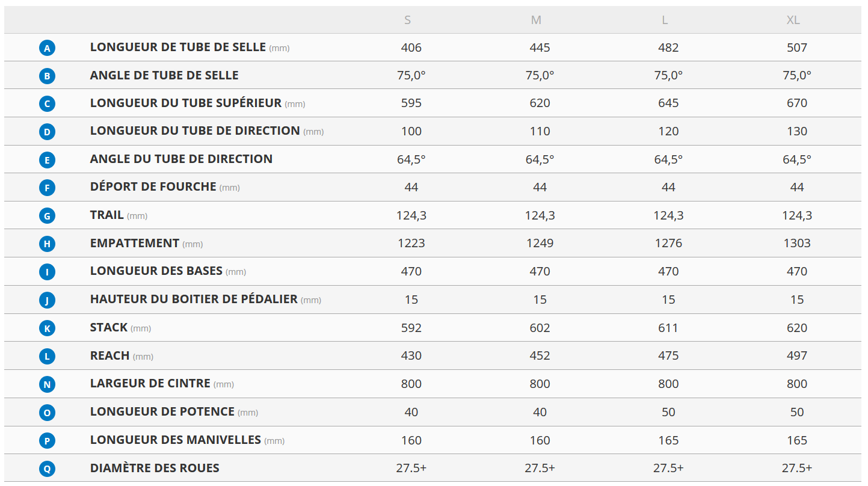Viewport: 868px width, 486px height.
Task: Click the Déport de fourche row label
Action: coord(153,186)
